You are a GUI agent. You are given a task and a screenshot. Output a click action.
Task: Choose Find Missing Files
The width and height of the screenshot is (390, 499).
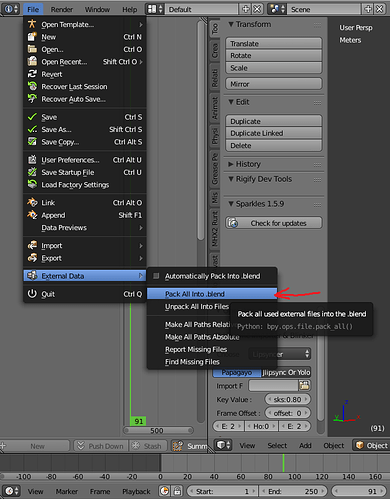[x=212, y=362]
